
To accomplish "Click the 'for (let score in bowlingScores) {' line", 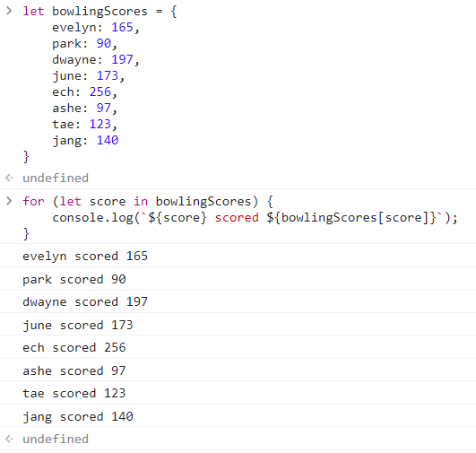I will pyautogui.click(x=148, y=202).
